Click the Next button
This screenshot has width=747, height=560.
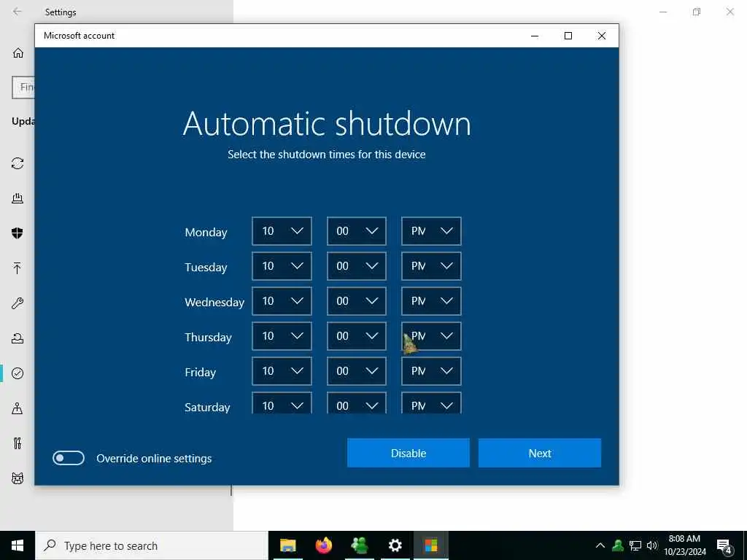tap(540, 453)
